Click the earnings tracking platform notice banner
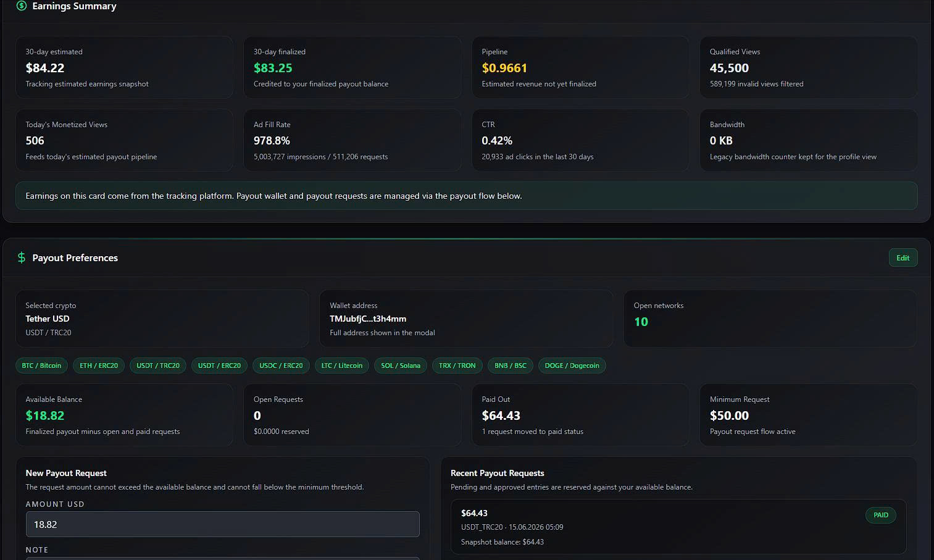The height and width of the screenshot is (560, 934). [x=466, y=196]
